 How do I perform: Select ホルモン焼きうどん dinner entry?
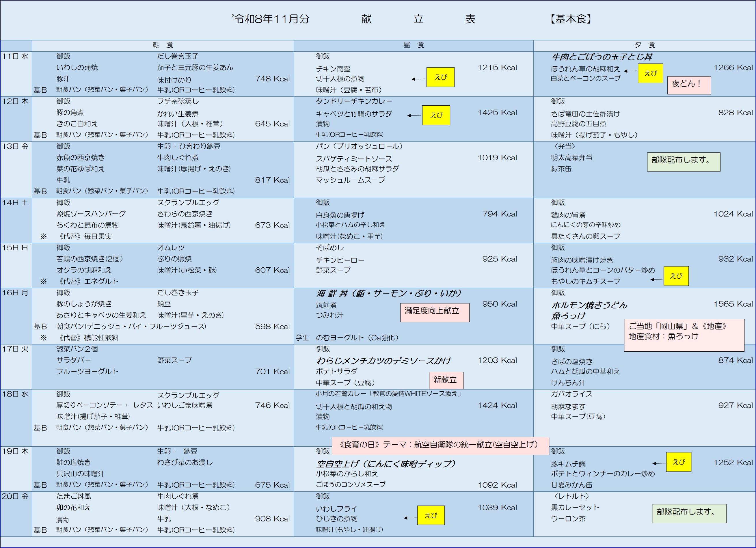click(x=589, y=305)
